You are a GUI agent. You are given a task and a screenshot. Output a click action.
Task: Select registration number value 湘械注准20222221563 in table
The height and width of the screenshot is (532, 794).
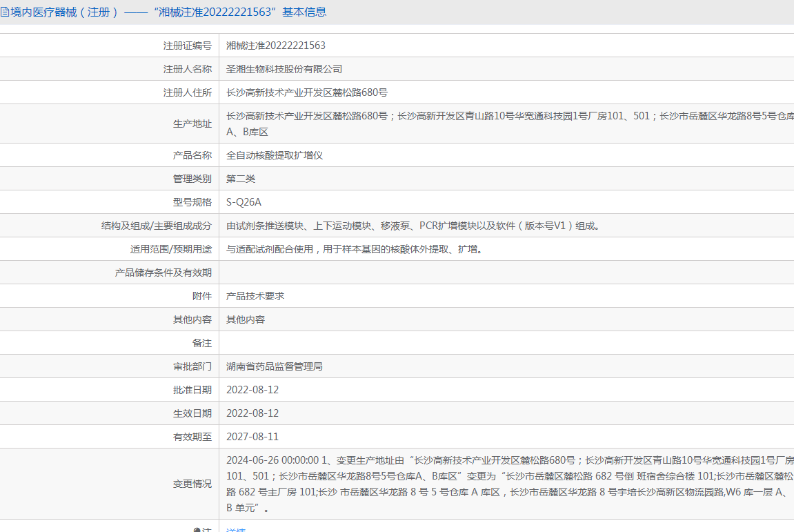pyautogui.click(x=276, y=46)
